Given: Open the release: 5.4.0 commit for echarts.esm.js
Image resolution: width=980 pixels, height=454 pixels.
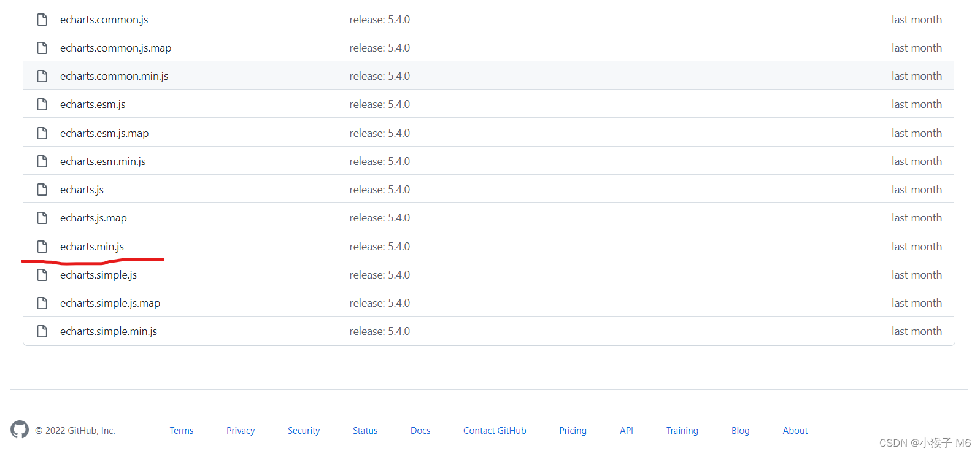Looking at the screenshot, I should point(380,104).
